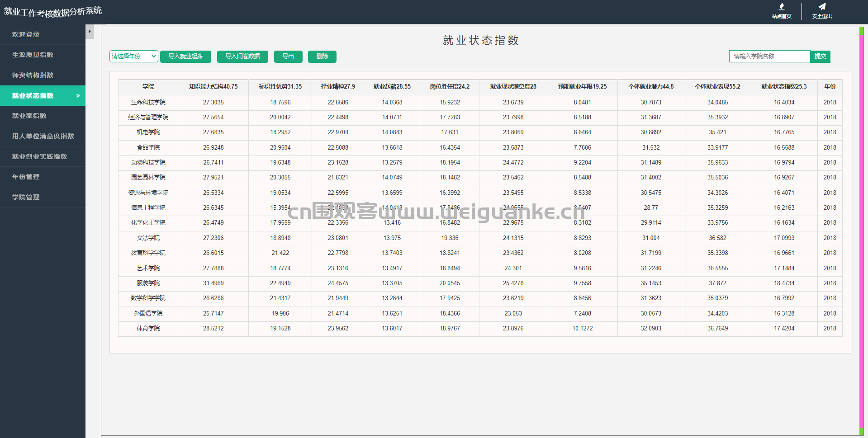868x438 pixels.
Task: Expand the chevron beside 就业状态指数 menu item
Action: click(x=78, y=96)
